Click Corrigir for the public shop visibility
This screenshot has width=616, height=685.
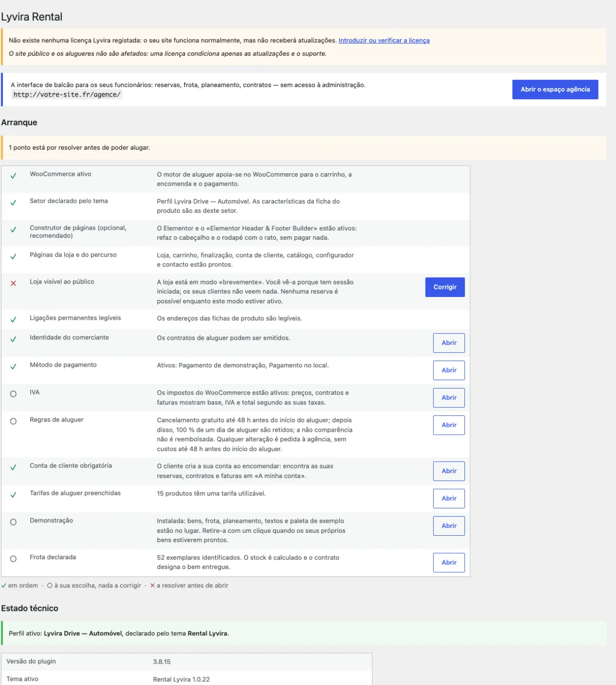(x=445, y=287)
